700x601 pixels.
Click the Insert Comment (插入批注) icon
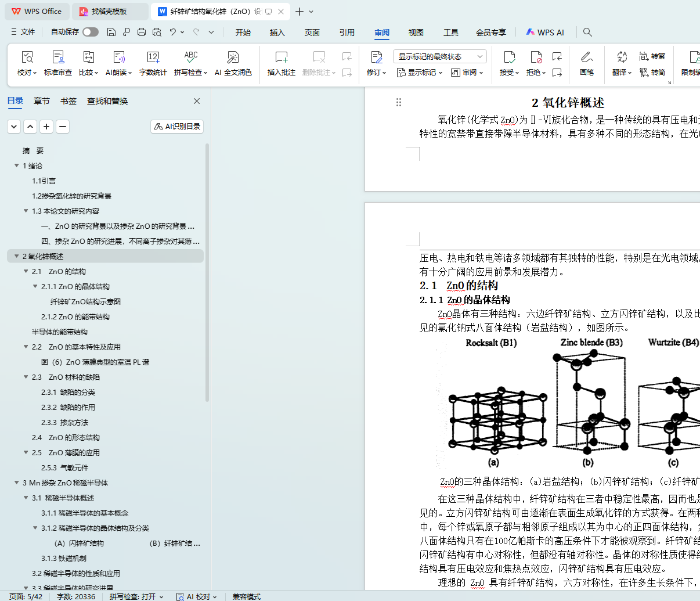[281, 57]
